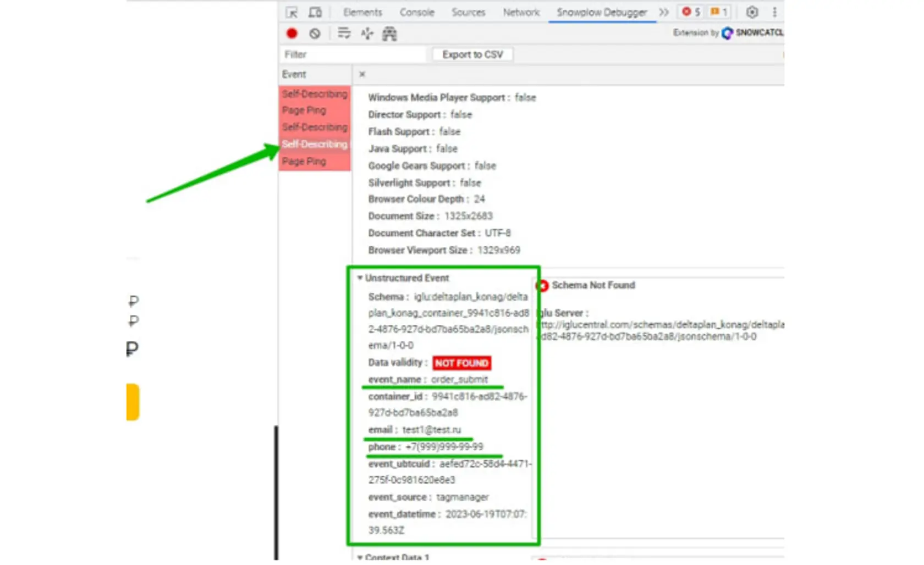Collapse the Unstructured Event section
This screenshot has width=924, height=565.
tap(360, 278)
